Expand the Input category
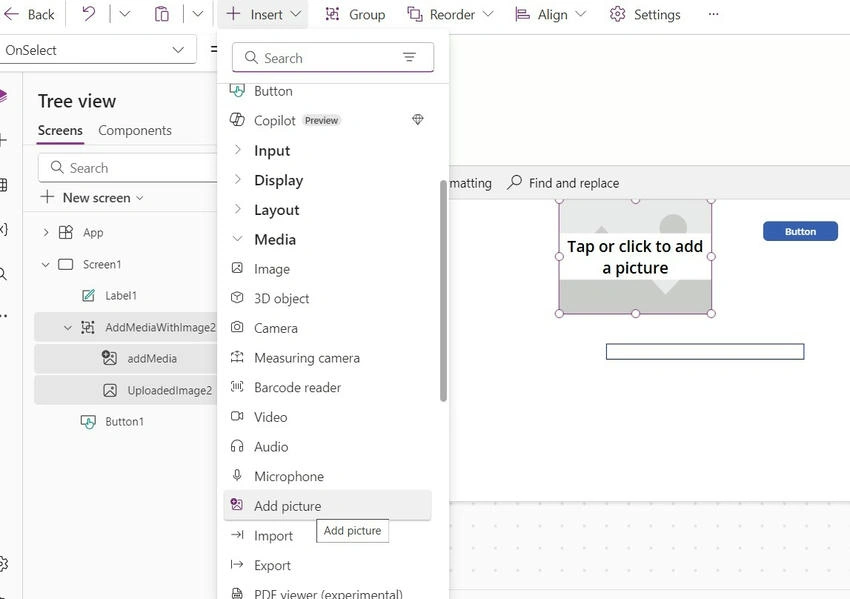This screenshot has height=599, width=850. click(x=237, y=150)
